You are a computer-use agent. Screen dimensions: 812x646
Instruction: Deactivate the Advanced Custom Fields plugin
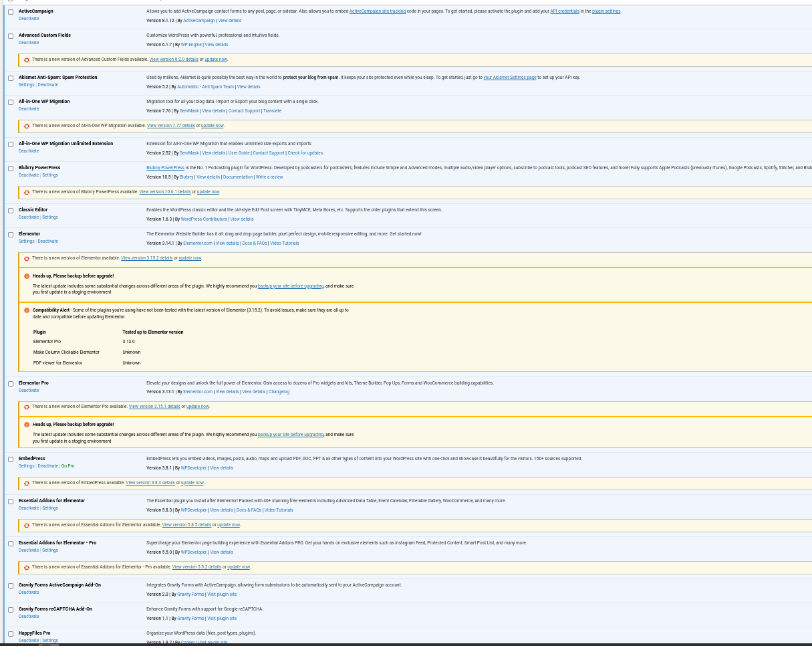(29, 42)
